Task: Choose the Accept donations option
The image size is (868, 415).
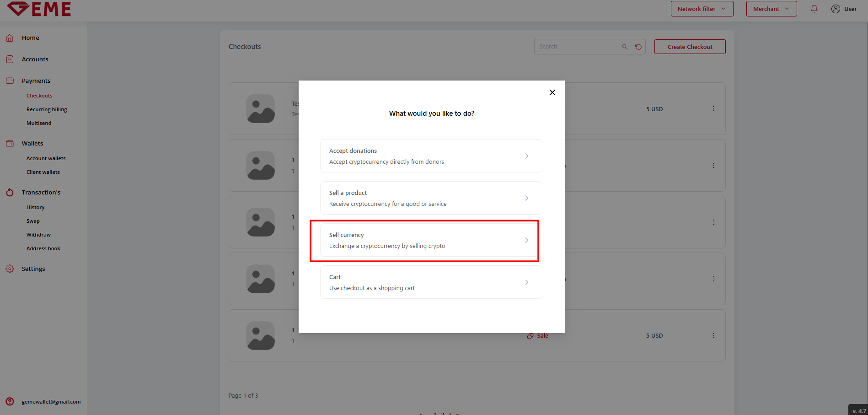Action: pyautogui.click(x=431, y=156)
